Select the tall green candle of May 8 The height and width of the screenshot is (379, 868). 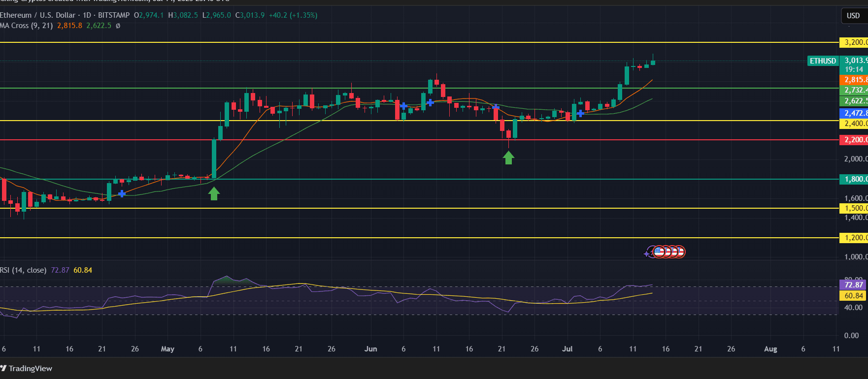214,158
